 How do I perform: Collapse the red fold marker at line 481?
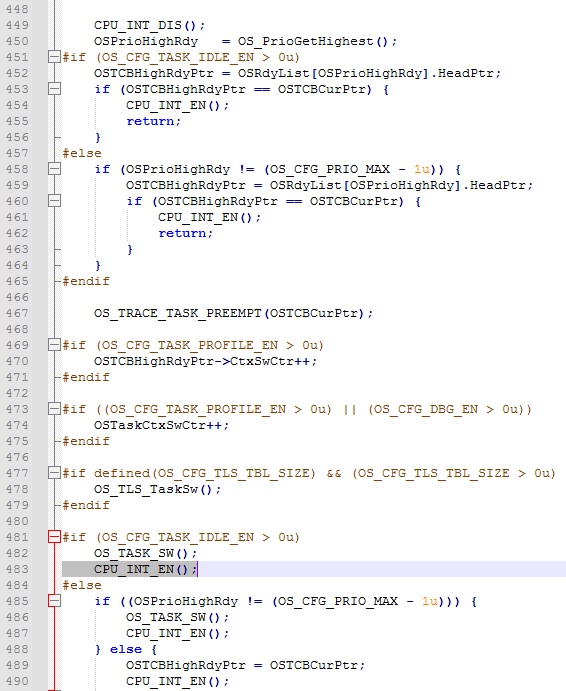coord(54,537)
